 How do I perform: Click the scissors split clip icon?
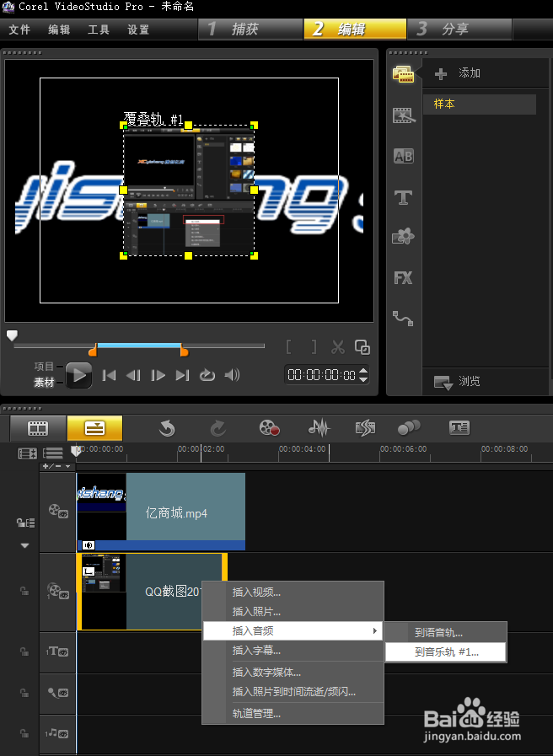(x=338, y=347)
